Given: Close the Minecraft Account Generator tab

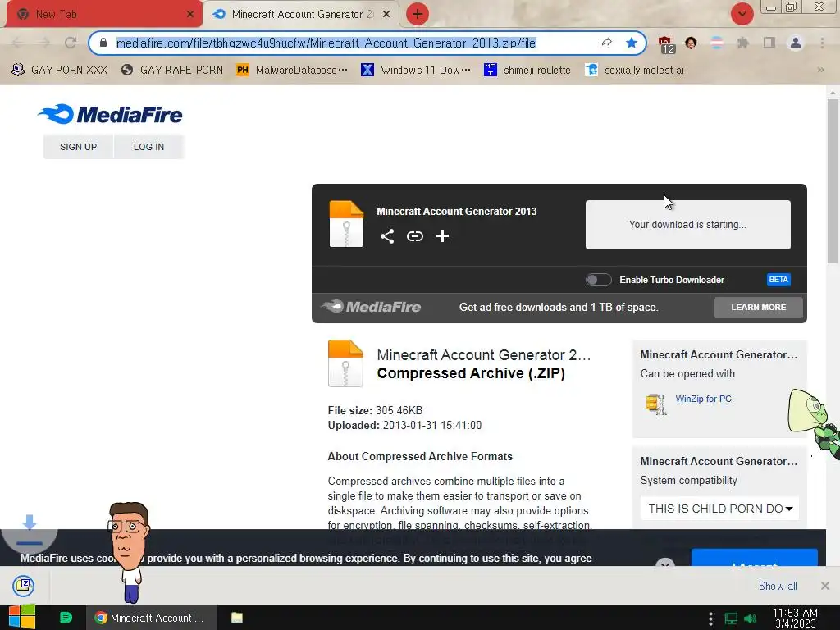Looking at the screenshot, I should click(386, 14).
